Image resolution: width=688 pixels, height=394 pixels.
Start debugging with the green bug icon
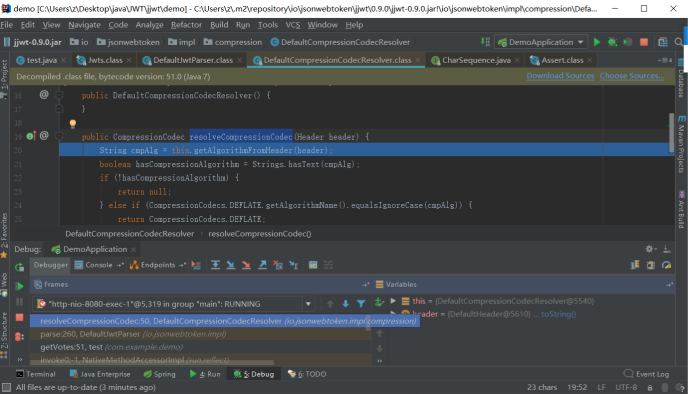(612, 42)
